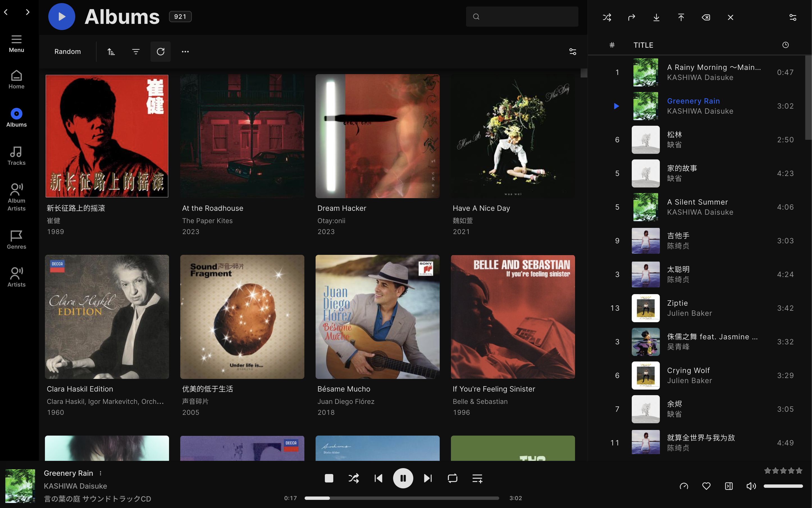812x508 pixels.
Task: Mute the volume speaker icon
Action: point(751,486)
